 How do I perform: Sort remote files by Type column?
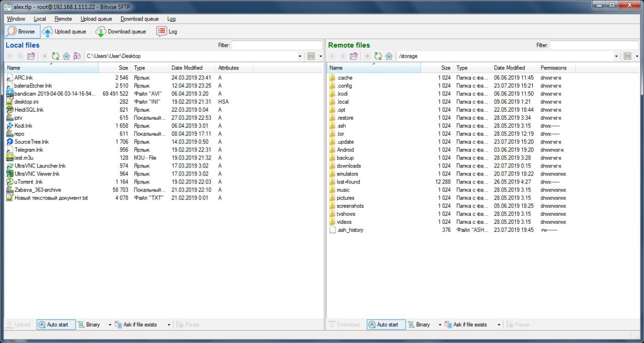tap(472, 68)
